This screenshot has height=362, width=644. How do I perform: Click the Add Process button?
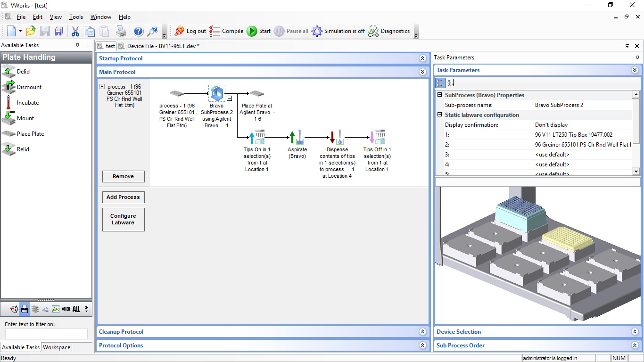123,197
